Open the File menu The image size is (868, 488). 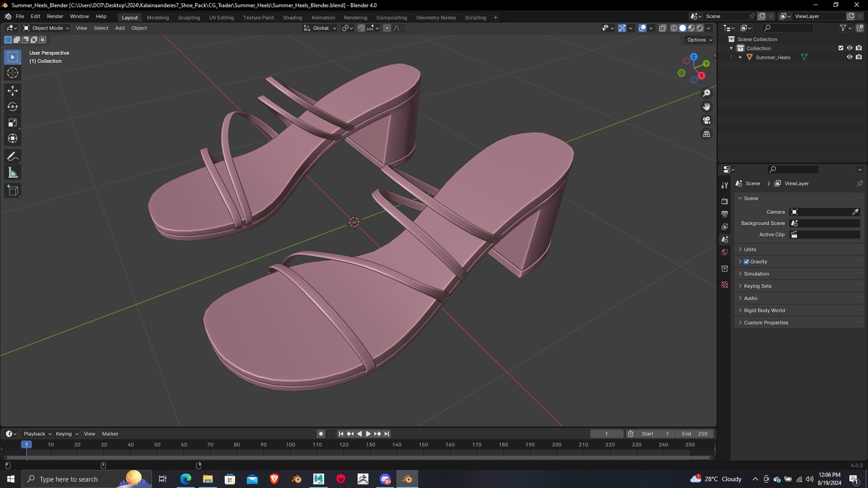pyautogui.click(x=20, y=16)
